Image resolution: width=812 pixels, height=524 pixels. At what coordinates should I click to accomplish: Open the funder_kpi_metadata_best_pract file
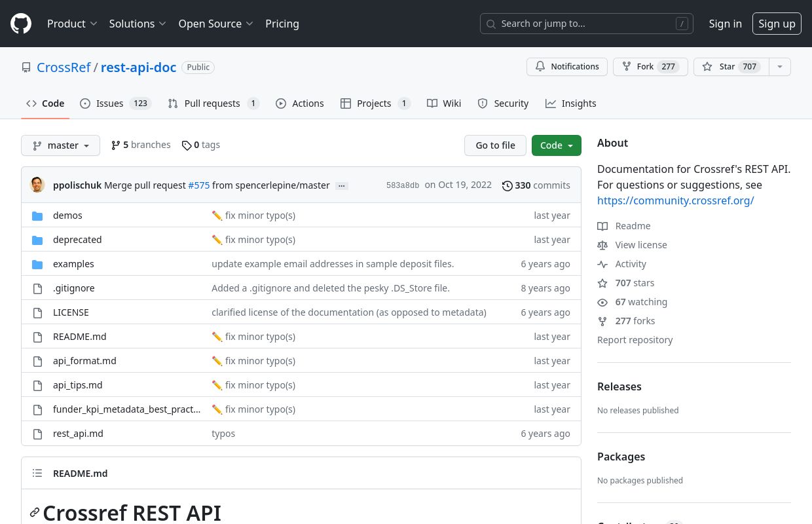coord(127,409)
